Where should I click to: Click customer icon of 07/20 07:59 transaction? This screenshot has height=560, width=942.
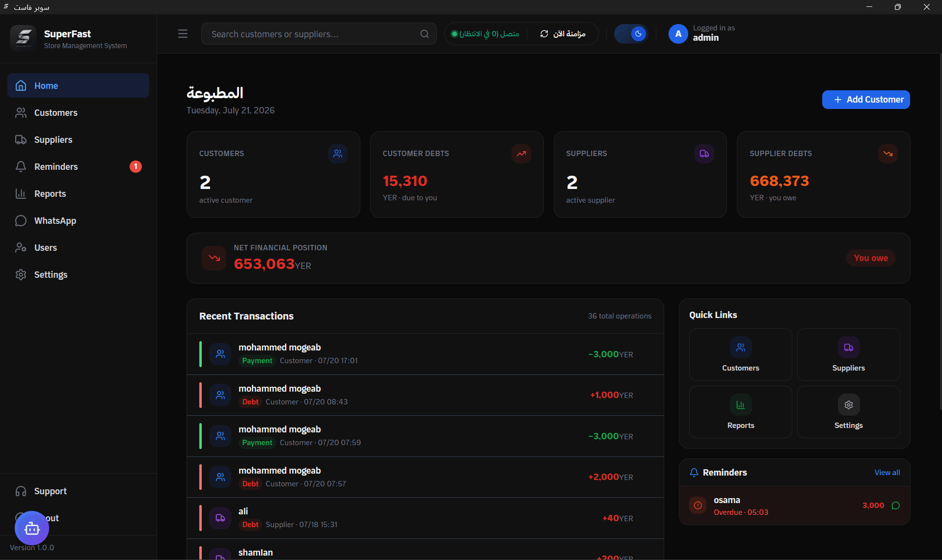[x=220, y=436]
